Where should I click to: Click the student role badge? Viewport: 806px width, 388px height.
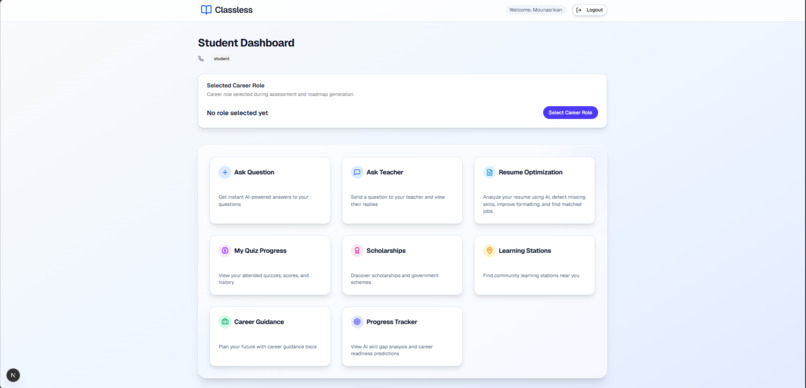222,59
